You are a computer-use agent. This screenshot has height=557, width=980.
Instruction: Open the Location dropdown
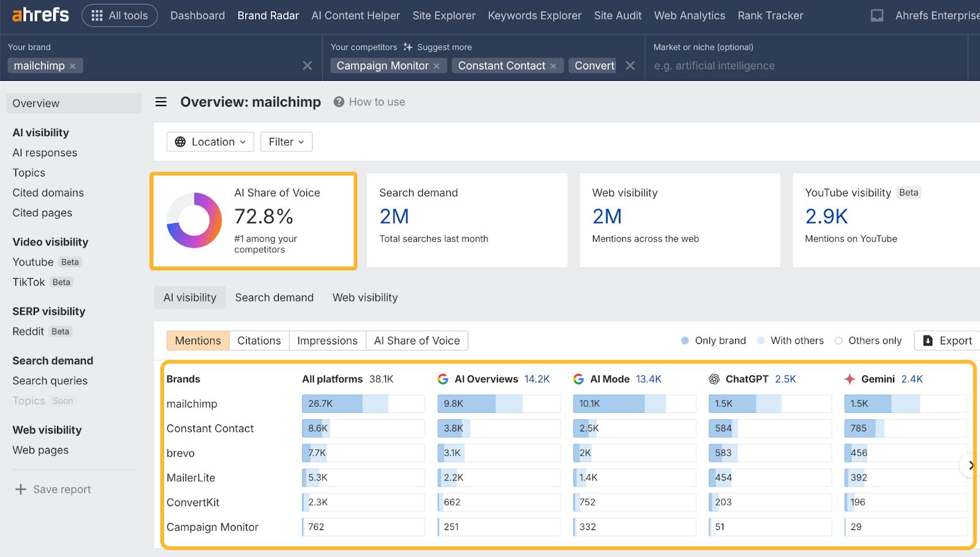click(210, 142)
